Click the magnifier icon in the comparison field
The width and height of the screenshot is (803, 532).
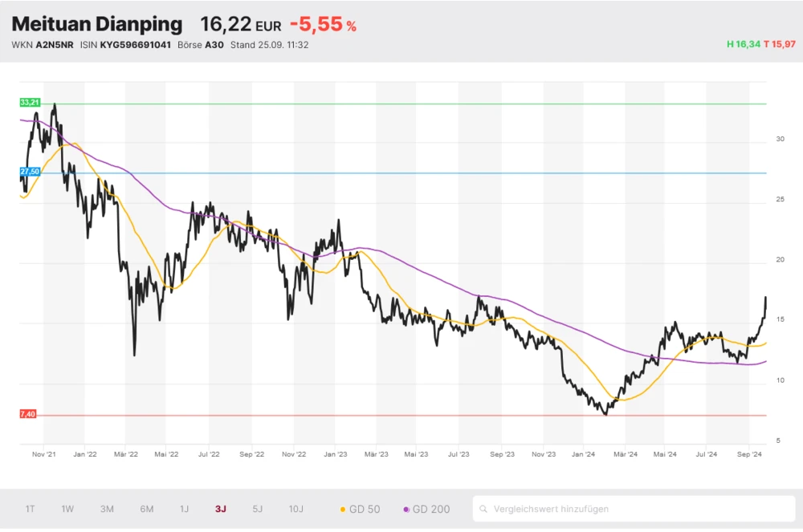point(483,509)
